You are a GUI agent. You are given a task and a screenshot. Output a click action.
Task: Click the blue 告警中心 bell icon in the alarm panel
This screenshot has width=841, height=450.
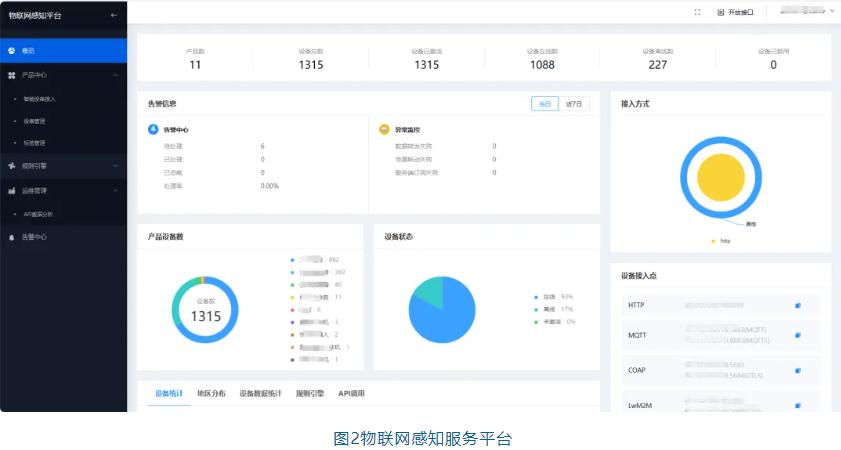(x=153, y=129)
